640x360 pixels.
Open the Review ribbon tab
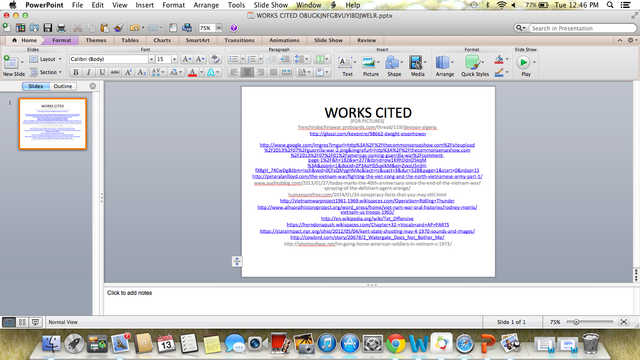point(367,40)
